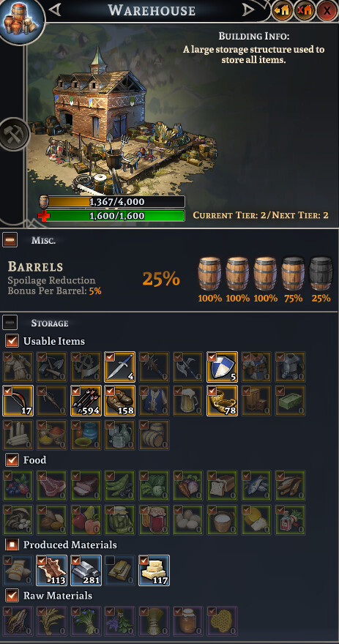Viewport: 339px width, 644px height.
Task: Click the house arrow button in title bar
Action: pos(283,11)
